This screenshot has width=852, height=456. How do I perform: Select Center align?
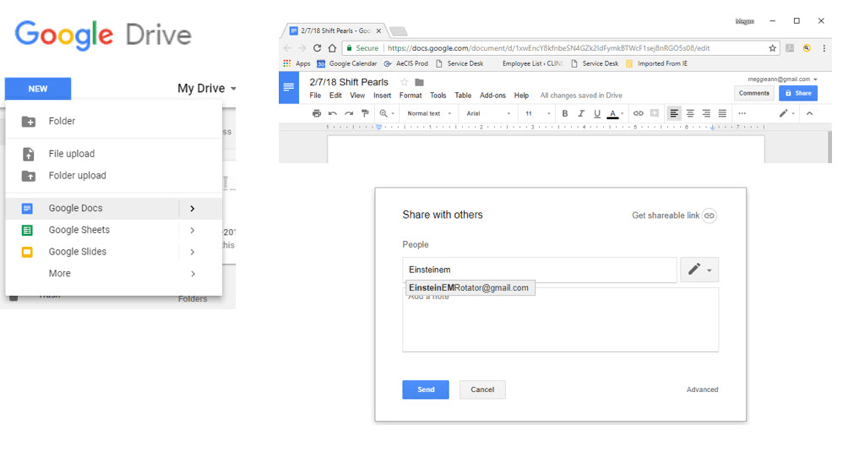click(x=690, y=113)
